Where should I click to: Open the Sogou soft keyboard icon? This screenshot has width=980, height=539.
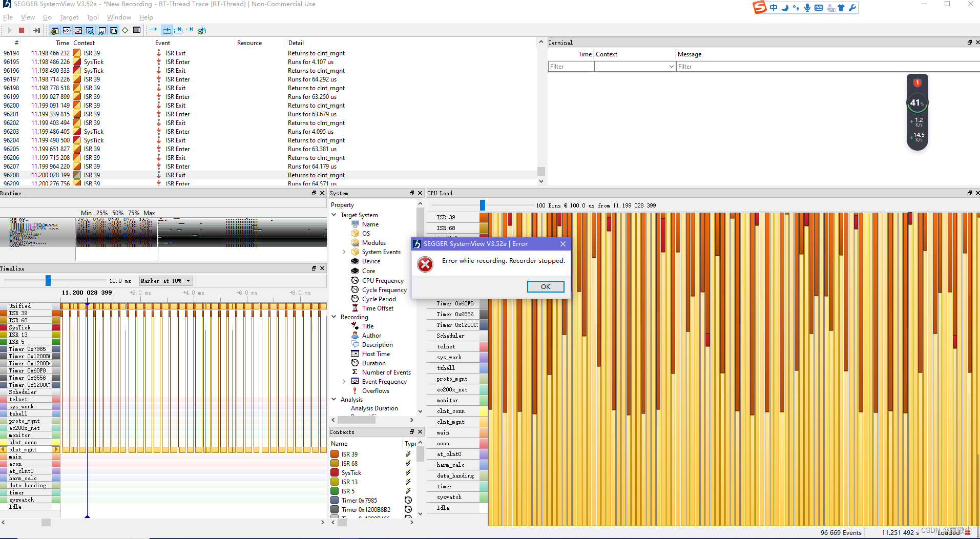click(x=819, y=8)
